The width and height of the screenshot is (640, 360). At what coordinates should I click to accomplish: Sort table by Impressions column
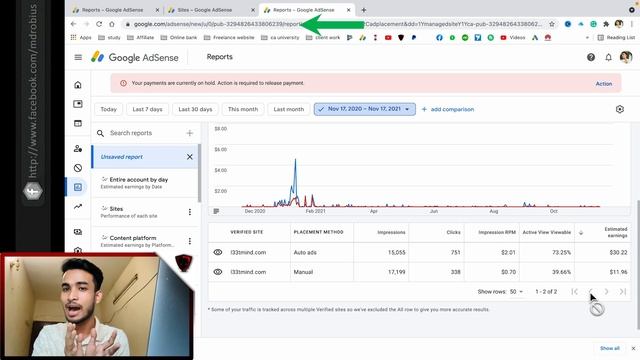tap(391, 232)
